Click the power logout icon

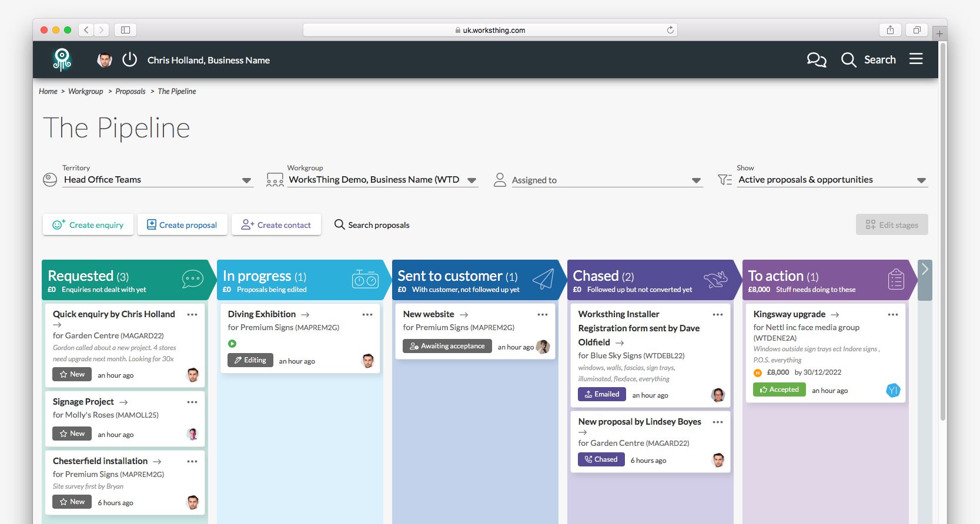pos(129,60)
